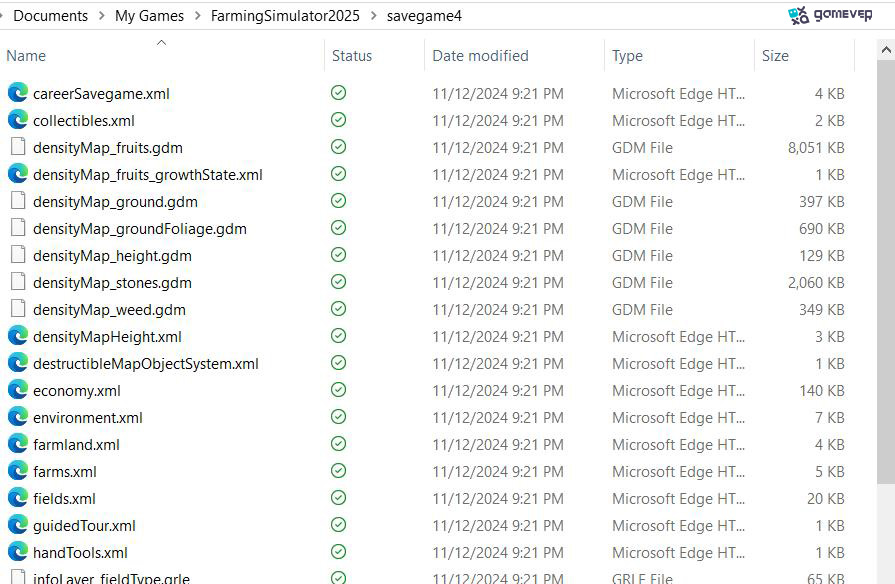895x584 pixels.
Task: Click the sync status checkmark for collectibles.xml
Action: point(338,120)
